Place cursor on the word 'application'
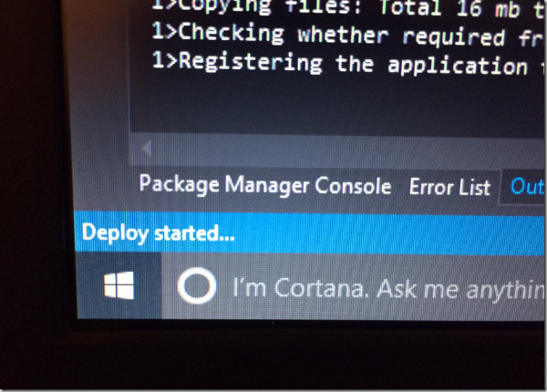547x392 pixels. (458, 67)
